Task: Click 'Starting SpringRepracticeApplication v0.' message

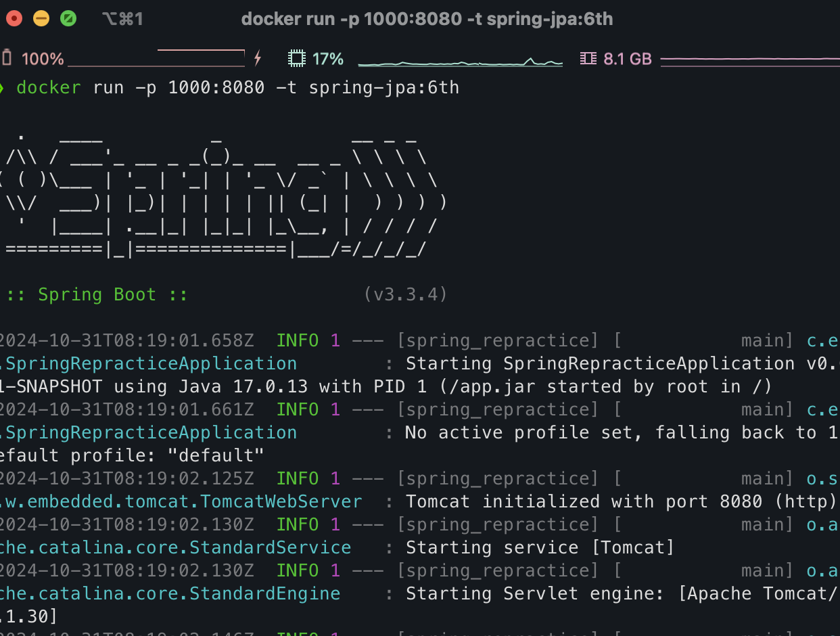Action: click(x=622, y=363)
